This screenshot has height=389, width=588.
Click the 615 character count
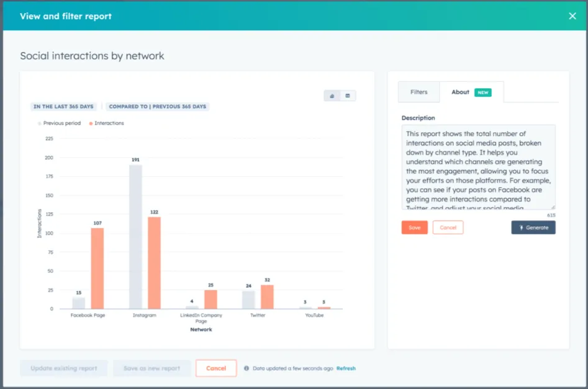(x=551, y=215)
